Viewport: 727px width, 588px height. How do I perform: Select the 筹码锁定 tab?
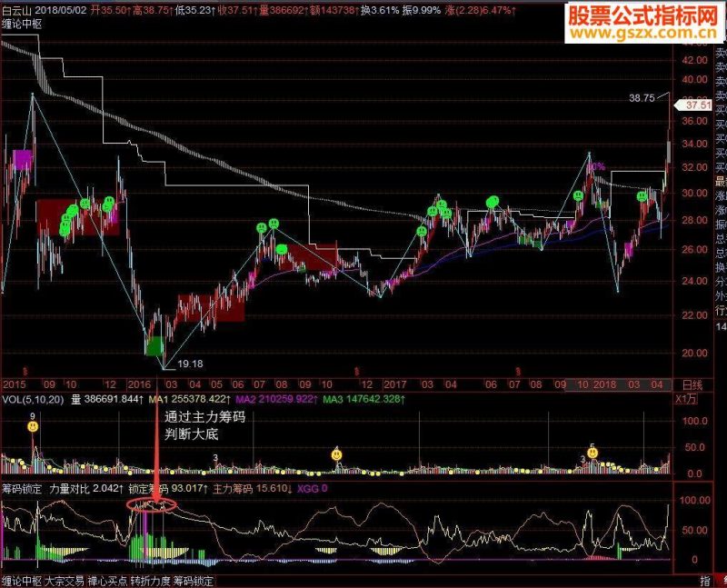194,581
